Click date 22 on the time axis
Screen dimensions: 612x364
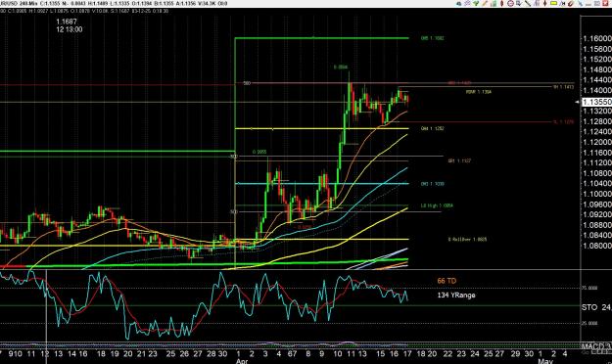447,354
